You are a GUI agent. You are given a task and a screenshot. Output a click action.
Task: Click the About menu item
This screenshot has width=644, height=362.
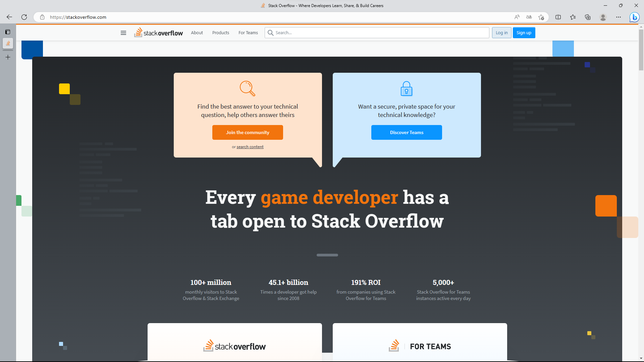coord(197,32)
